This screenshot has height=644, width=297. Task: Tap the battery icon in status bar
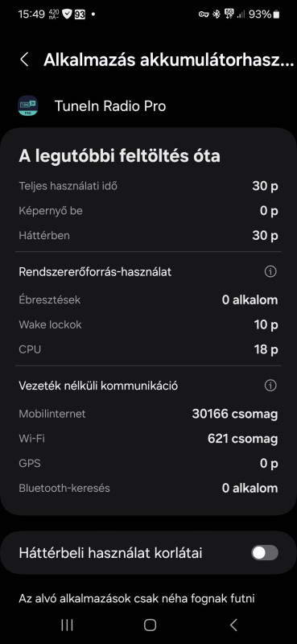[276, 14]
